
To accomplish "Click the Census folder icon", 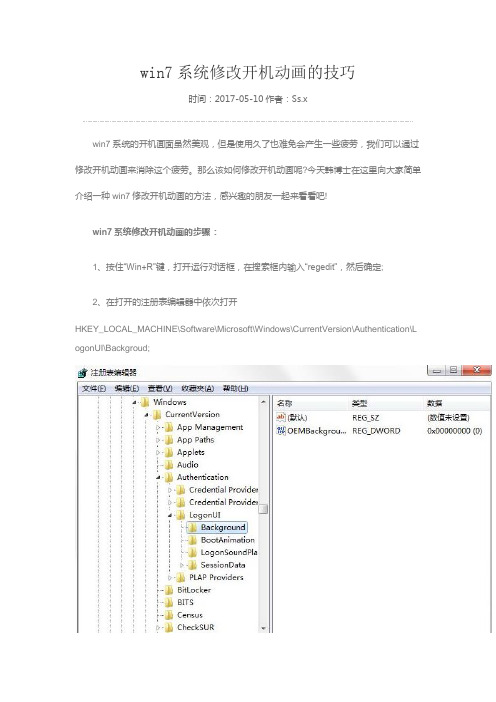I will pyautogui.click(x=169, y=615).
